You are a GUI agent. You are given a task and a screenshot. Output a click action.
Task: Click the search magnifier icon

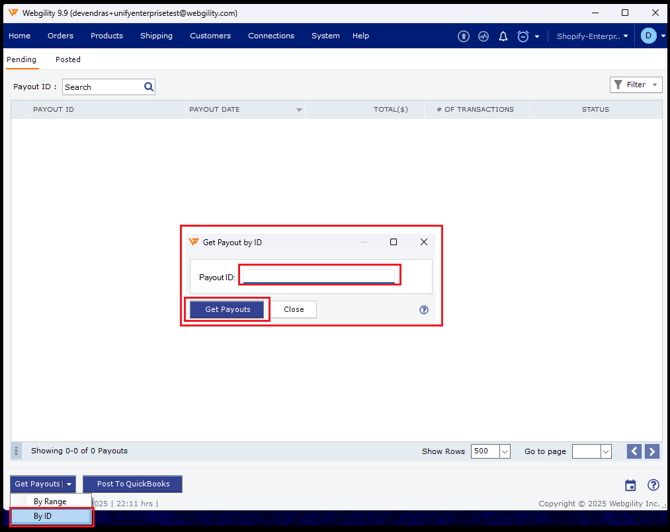pyautogui.click(x=149, y=87)
